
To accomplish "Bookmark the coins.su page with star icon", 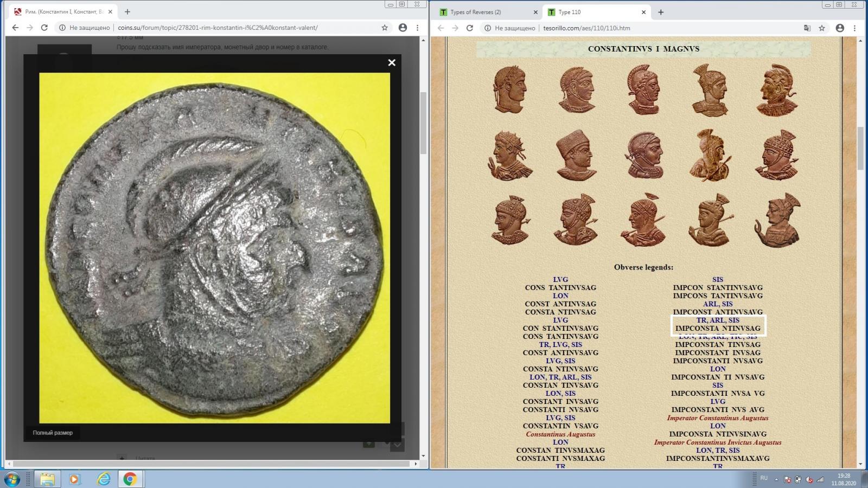I will click(x=385, y=28).
